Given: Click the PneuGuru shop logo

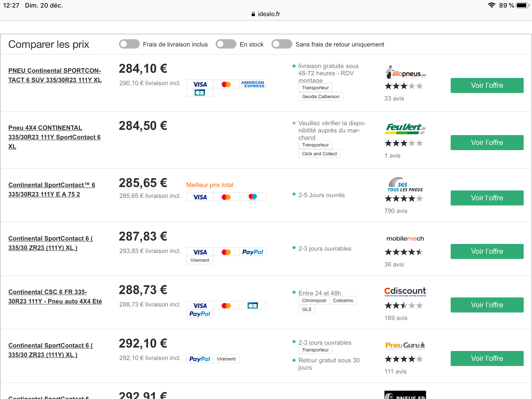Looking at the screenshot, I should [405, 345].
